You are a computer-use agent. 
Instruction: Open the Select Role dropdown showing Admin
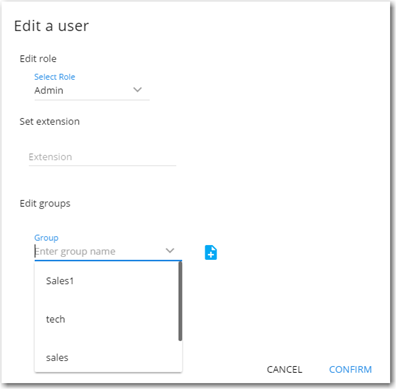(x=92, y=90)
